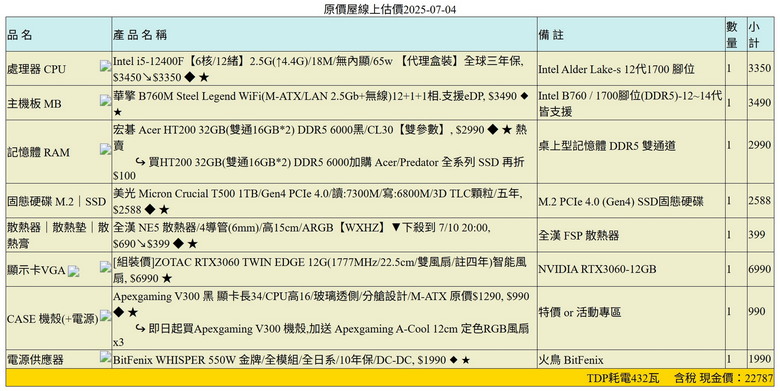Click the Intel i5-12400F product description
This screenshot has width=780, height=391.
tap(318, 69)
